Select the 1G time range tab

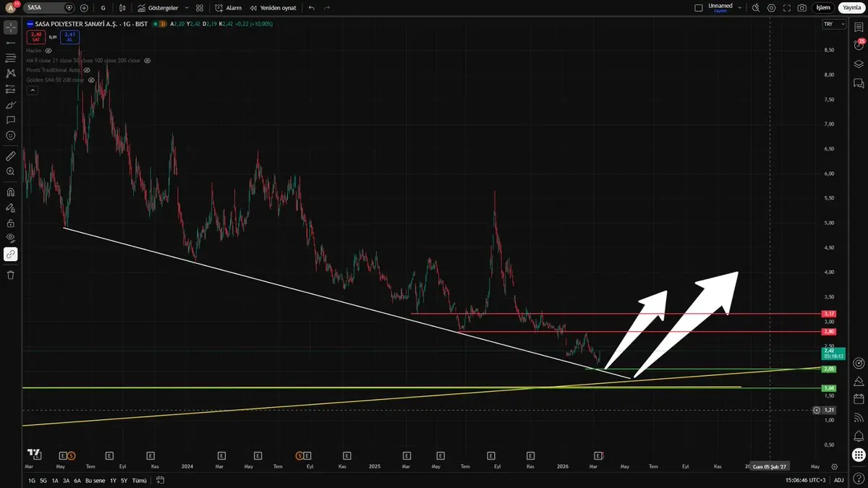point(32,480)
